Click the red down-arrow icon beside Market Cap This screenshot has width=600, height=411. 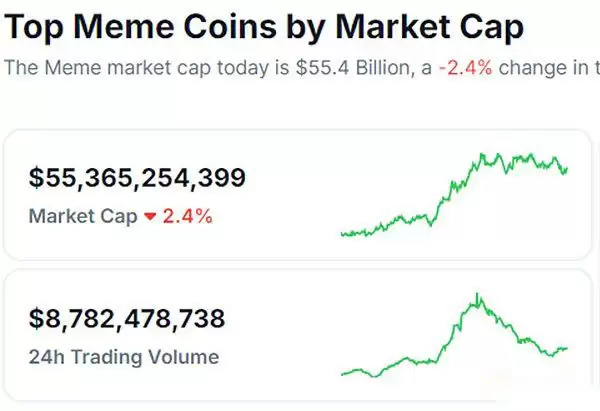(x=151, y=217)
